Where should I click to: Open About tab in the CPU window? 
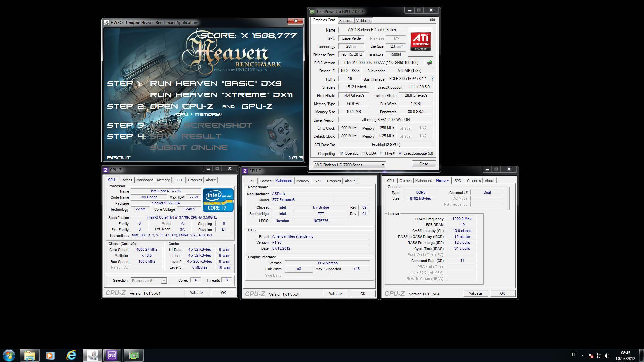tap(211, 180)
